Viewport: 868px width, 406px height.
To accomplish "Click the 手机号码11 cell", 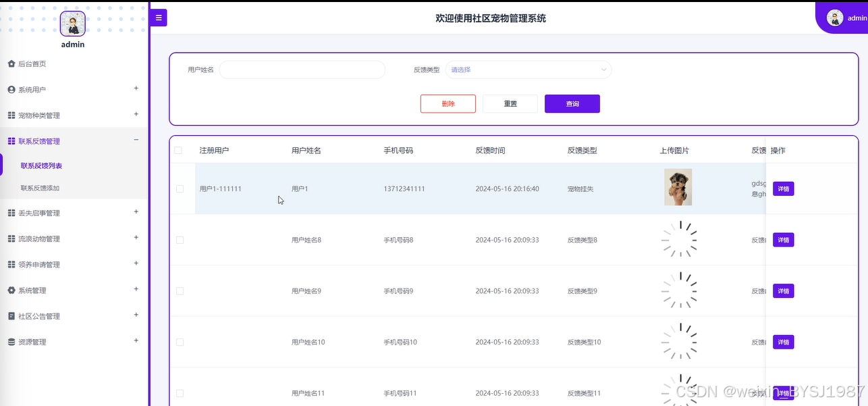I will tap(400, 393).
